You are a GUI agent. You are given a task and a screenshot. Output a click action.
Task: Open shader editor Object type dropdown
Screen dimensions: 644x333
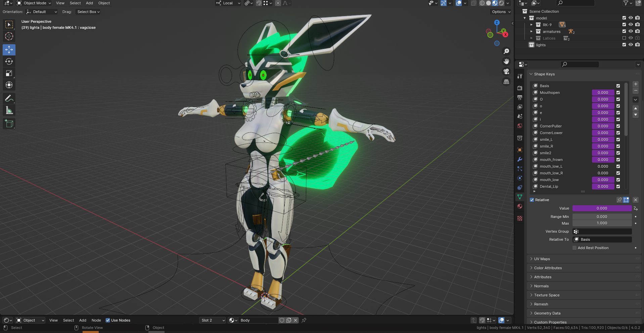pos(30,320)
